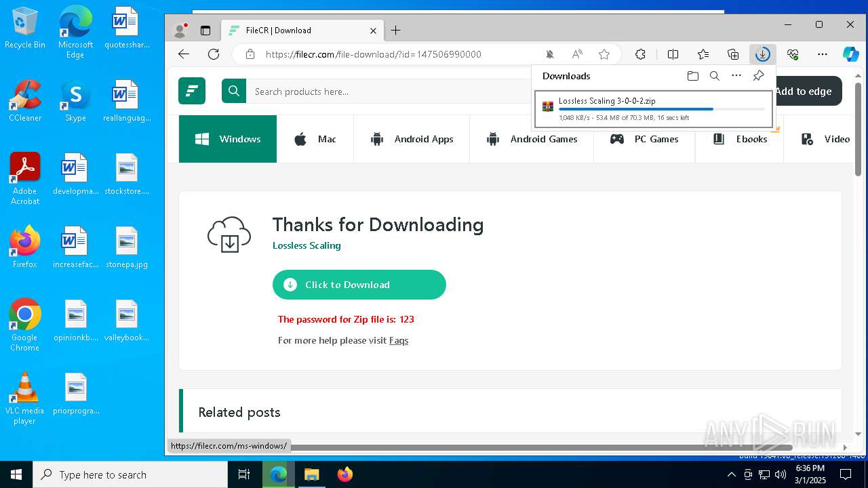Viewport: 868px width, 488px height.
Task: Select the Mac category tab
Action: pos(315,139)
